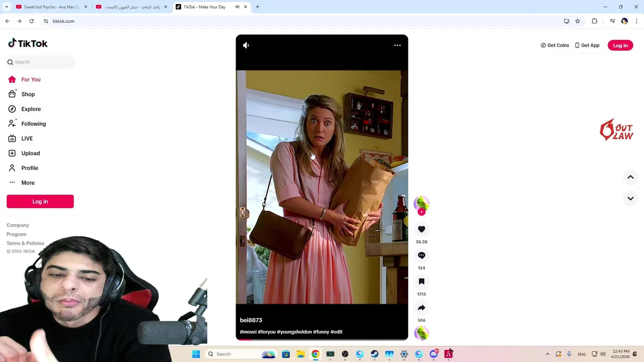Click the taskbar Search box
Screen dimensions: 644x362
(240, 354)
